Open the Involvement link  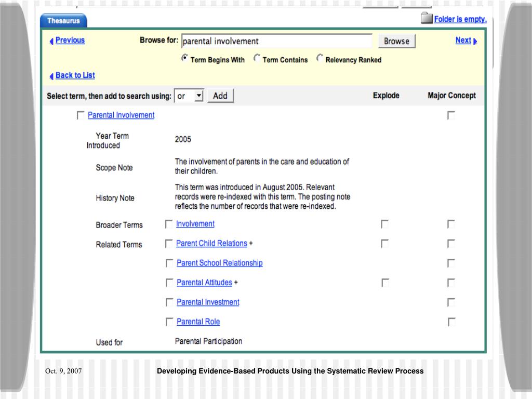point(195,224)
